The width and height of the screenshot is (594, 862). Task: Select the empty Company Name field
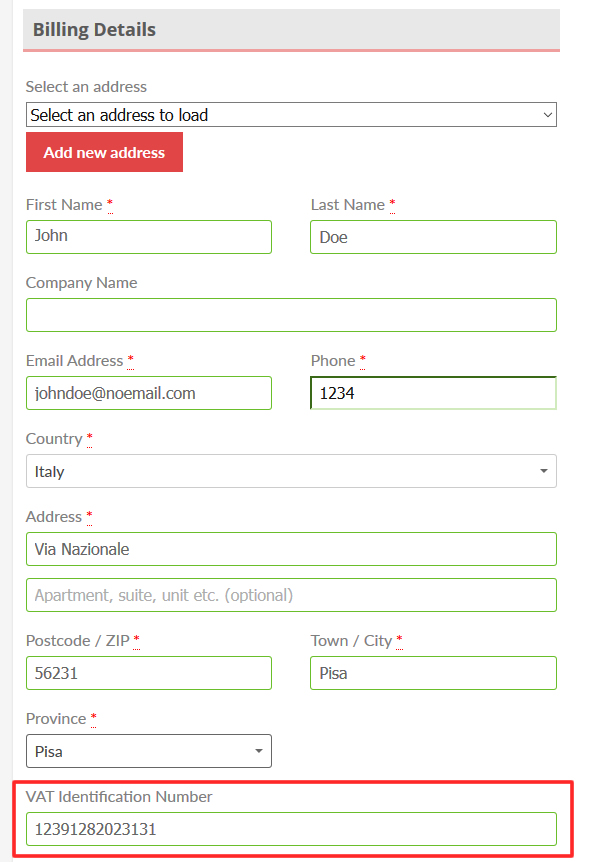pyautogui.click(x=291, y=315)
